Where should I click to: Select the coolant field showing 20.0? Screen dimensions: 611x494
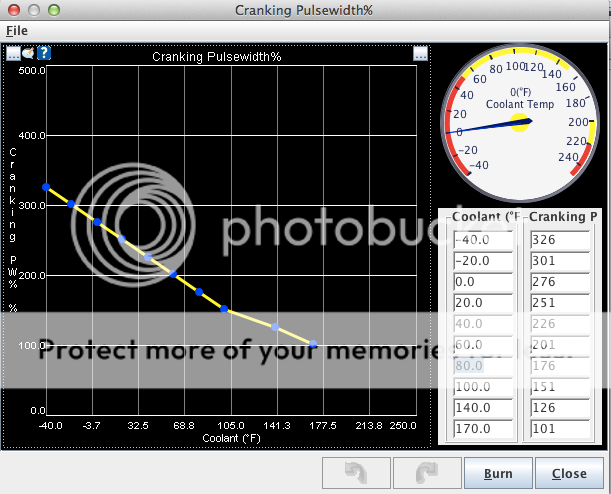(483, 303)
